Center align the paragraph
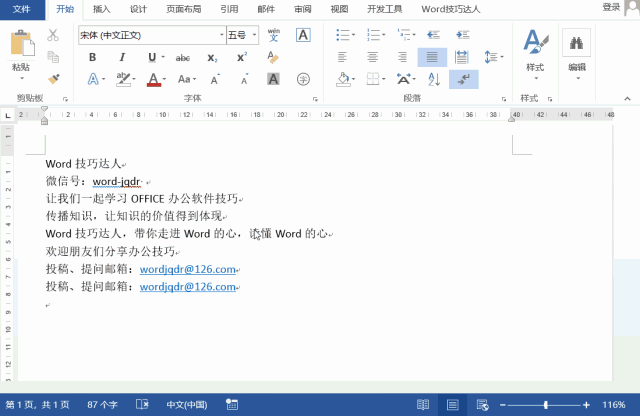 [x=372, y=57]
